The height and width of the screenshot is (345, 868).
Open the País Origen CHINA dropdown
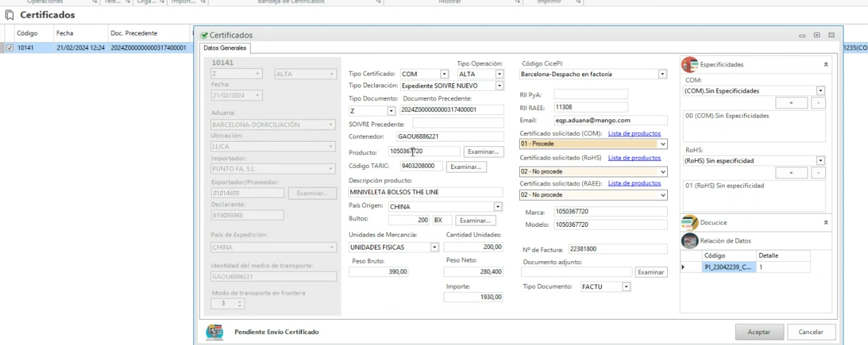498,206
